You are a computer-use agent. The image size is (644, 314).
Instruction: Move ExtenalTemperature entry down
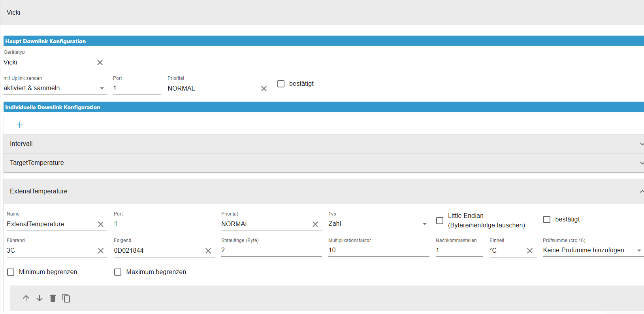point(40,298)
